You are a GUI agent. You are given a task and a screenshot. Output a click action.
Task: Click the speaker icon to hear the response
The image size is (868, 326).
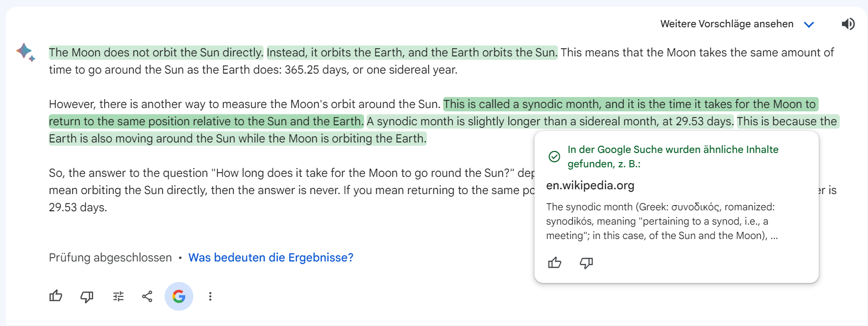pos(848,23)
